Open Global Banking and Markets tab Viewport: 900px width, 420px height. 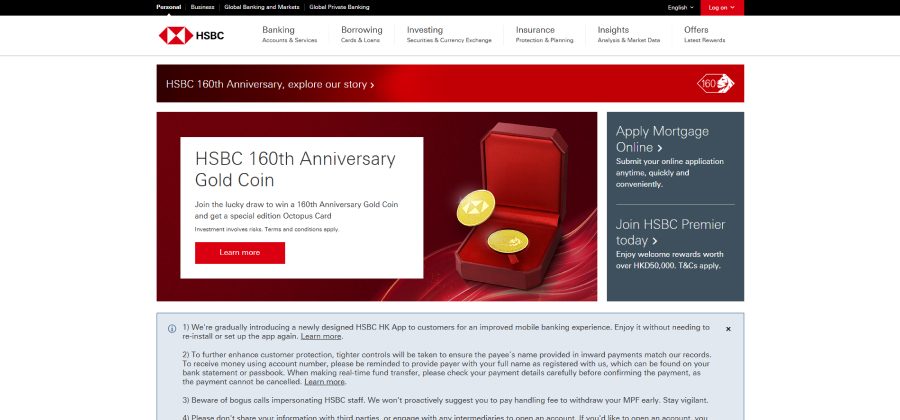(262, 7)
